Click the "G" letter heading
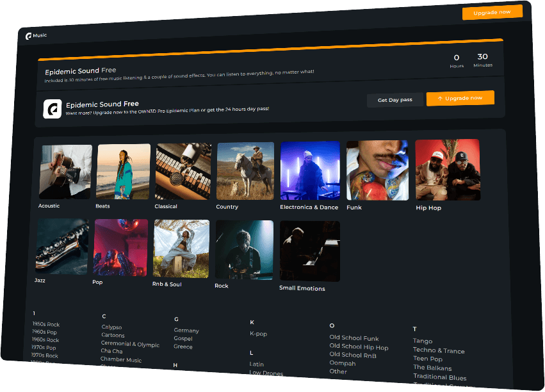Viewport: 545px width, 392px height. [x=176, y=320]
